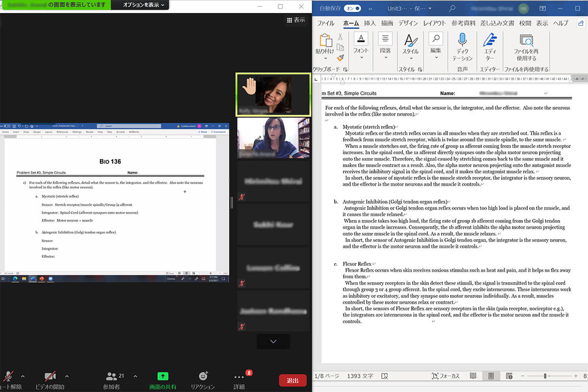
Task: Switch to Print Layout view in Word
Action: click(490, 376)
